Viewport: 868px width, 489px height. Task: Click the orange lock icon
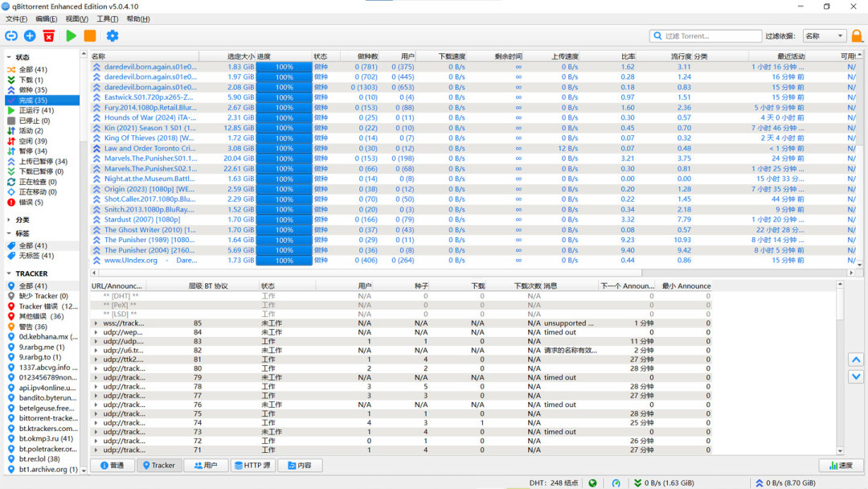point(857,36)
